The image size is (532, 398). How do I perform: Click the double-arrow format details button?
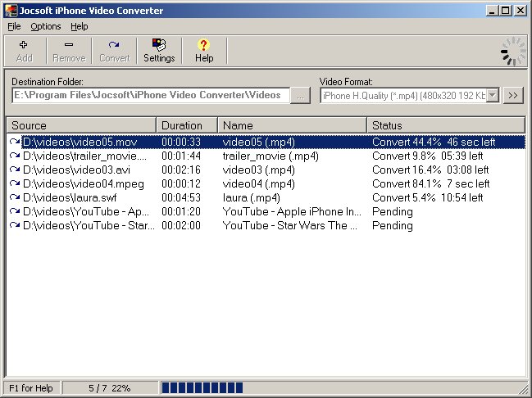pyautogui.click(x=513, y=96)
